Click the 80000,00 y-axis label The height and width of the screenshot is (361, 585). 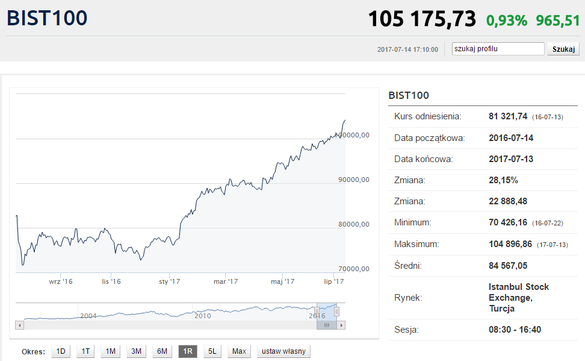pyautogui.click(x=354, y=225)
